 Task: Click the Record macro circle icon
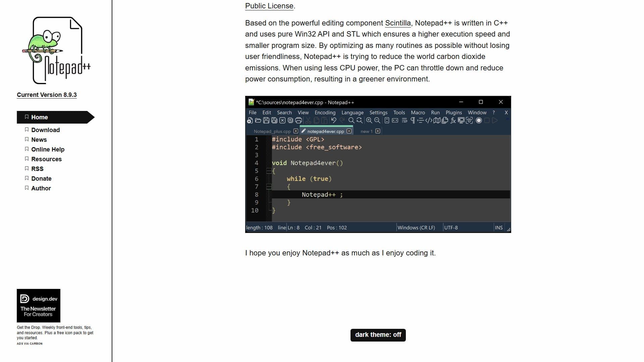coord(479,120)
